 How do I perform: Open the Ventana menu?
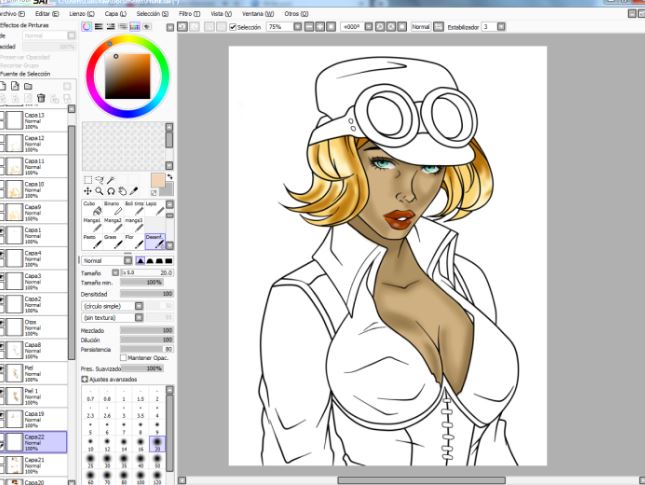pyautogui.click(x=258, y=14)
